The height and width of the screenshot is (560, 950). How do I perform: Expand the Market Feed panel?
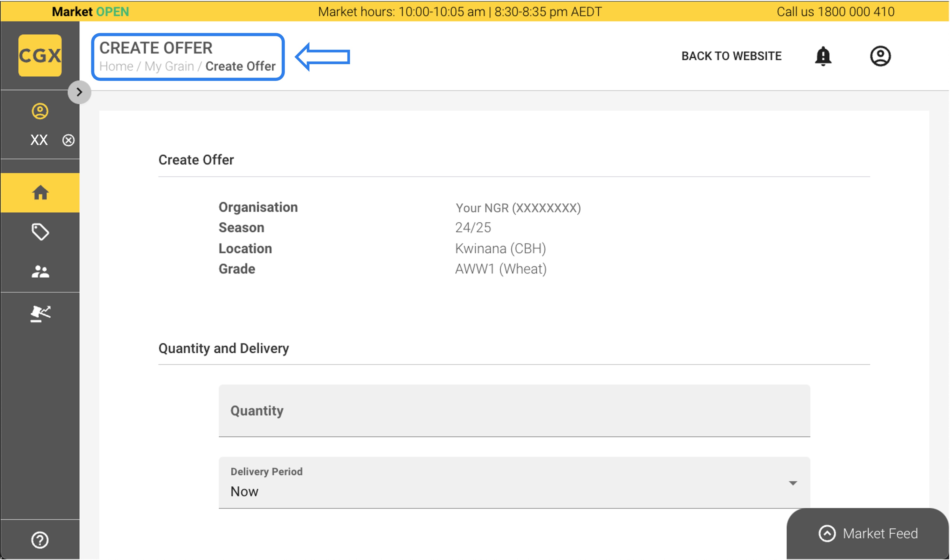click(x=880, y=534)
